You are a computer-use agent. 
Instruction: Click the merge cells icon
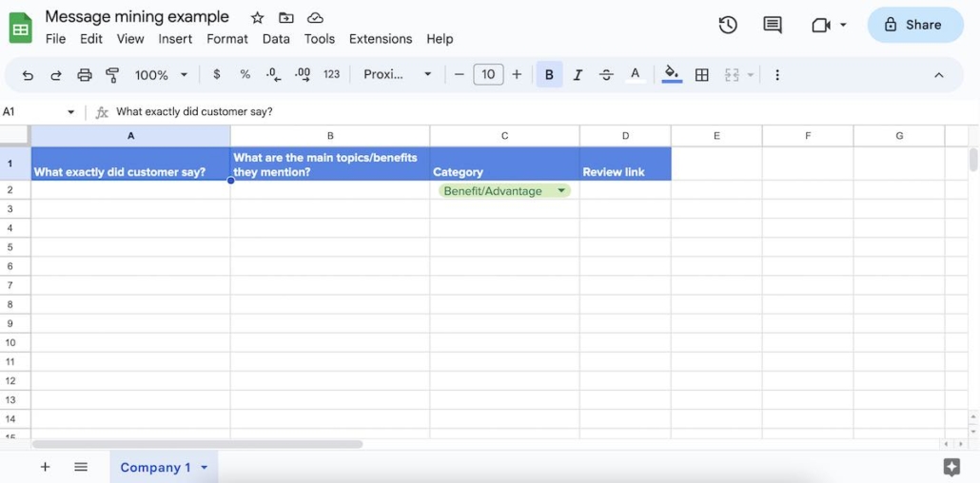732,75
